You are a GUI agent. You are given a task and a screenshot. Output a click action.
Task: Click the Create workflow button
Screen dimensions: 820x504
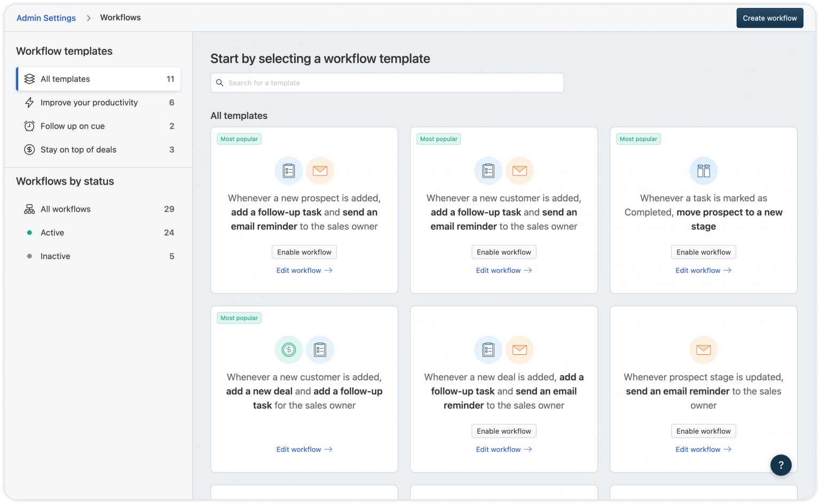tap(770, 18)
